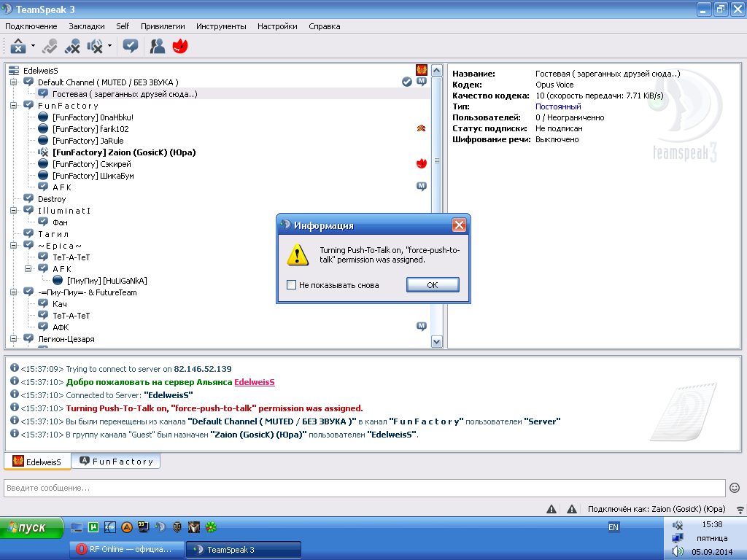Collapse the AFK subchannel under Epica
The height and width of the screenshot is (560, 747).
(28, 268)
